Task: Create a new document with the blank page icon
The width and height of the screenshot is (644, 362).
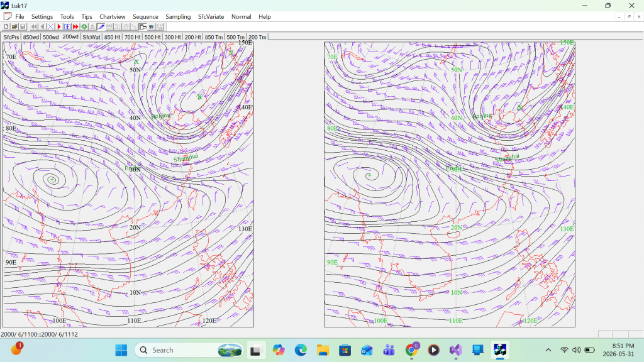Action: 6,26
